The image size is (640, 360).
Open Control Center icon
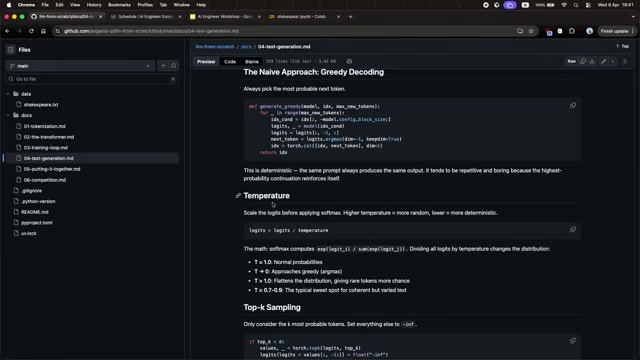pyautogui.click(x=588, y=5)
